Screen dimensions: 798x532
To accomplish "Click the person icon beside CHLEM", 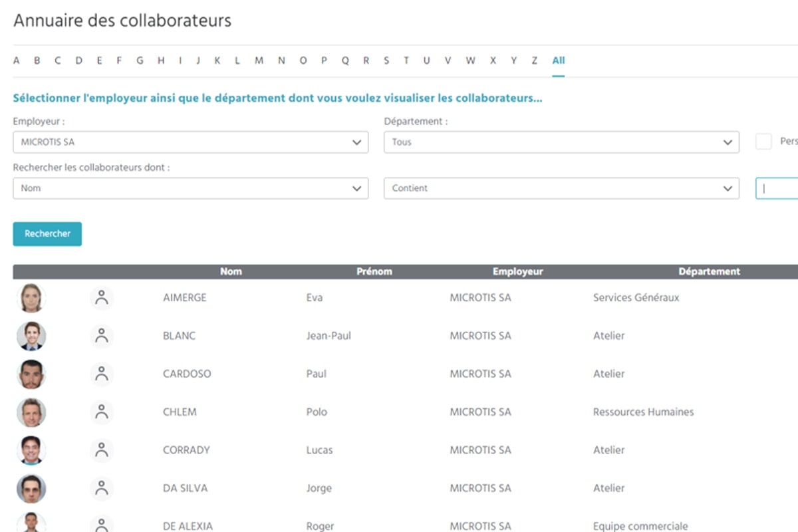I will tap(102, 412).
